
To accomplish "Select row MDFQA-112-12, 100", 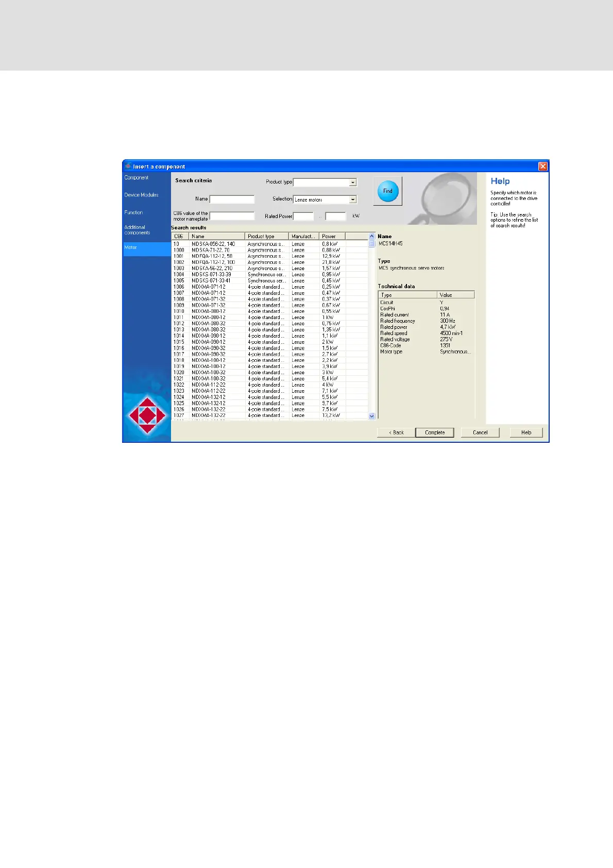I will [x=270, y=262].
